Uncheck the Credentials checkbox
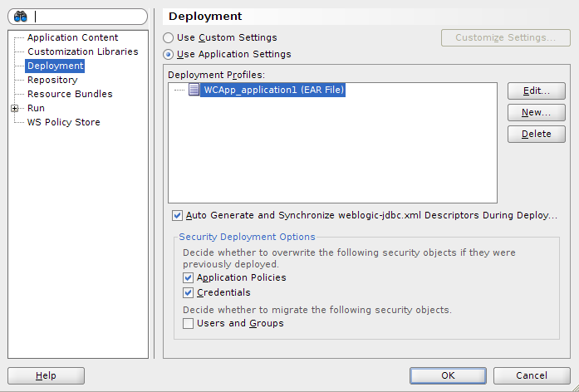Image resolution: width=579 pixels, height=392 pixels. [189, 293]
